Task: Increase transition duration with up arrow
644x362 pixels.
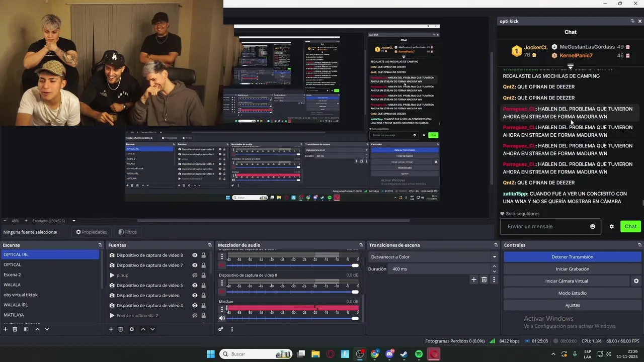Action: (494, 266)
